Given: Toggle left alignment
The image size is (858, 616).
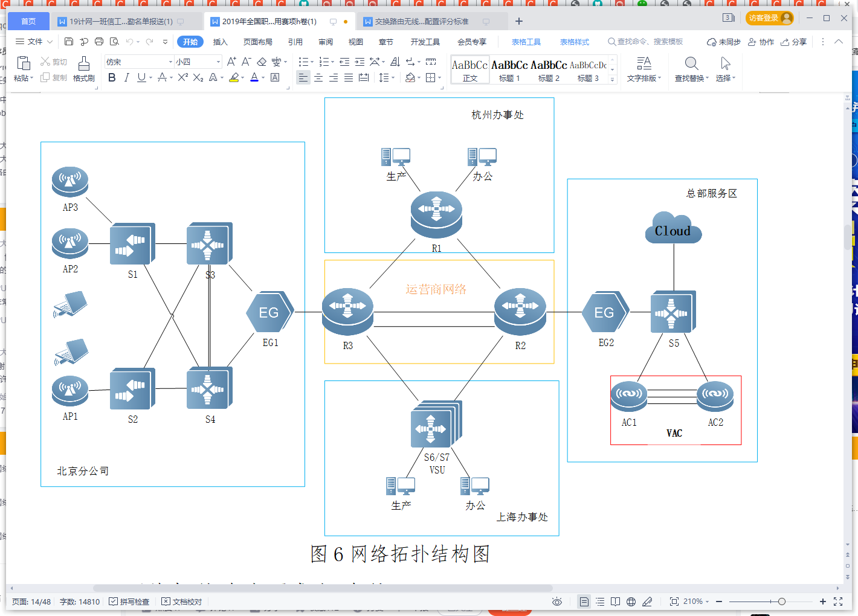Looking at the screenshot, I should [303, 78].
